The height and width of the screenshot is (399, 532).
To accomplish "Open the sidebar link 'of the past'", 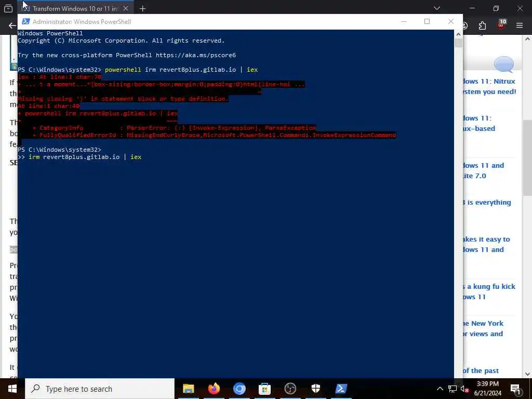I will [x=481, y=371].
